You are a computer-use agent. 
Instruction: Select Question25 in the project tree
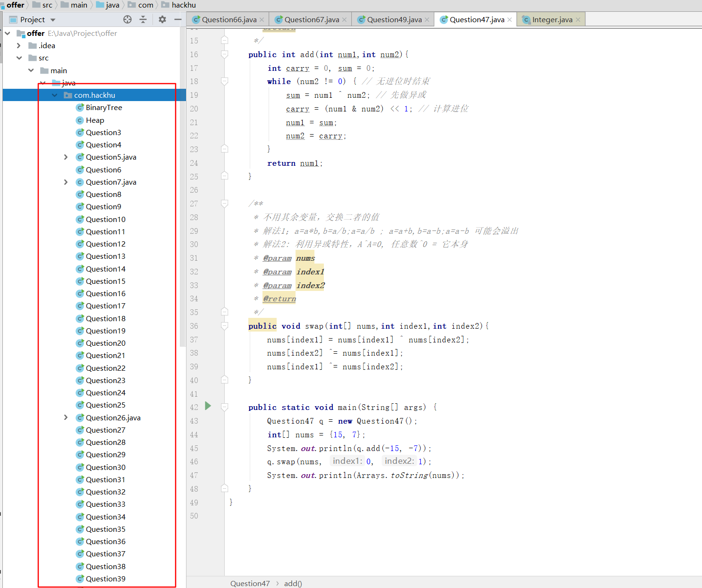(105, 405)
